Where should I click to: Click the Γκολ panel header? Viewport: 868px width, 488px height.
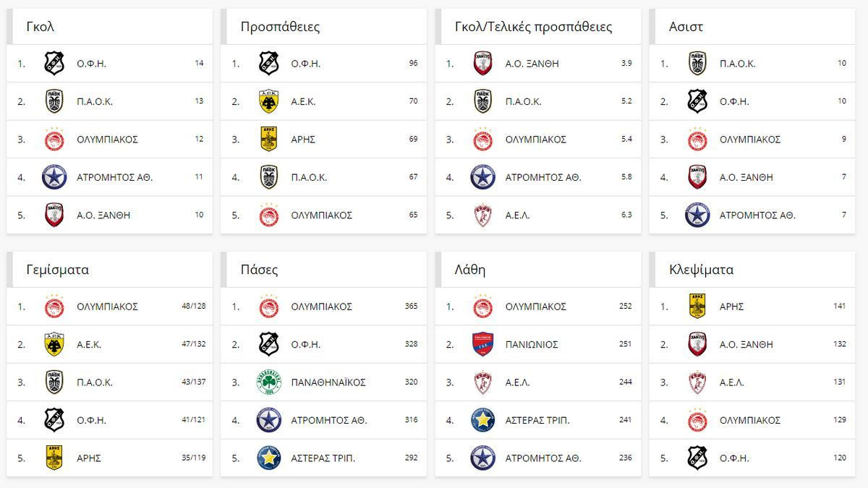click(41, 27)
